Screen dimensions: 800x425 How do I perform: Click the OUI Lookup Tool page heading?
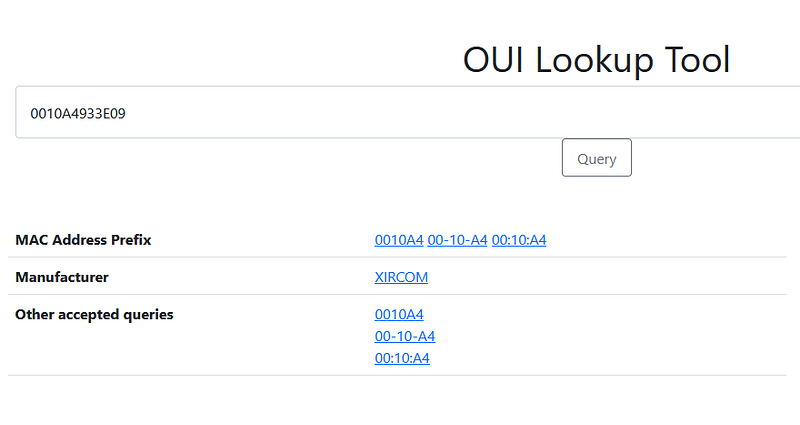[596, 60]
